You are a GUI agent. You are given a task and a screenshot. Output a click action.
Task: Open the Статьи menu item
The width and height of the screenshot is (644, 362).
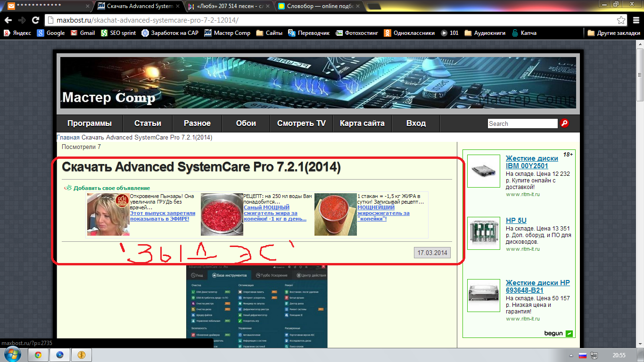tap(148, 123)
